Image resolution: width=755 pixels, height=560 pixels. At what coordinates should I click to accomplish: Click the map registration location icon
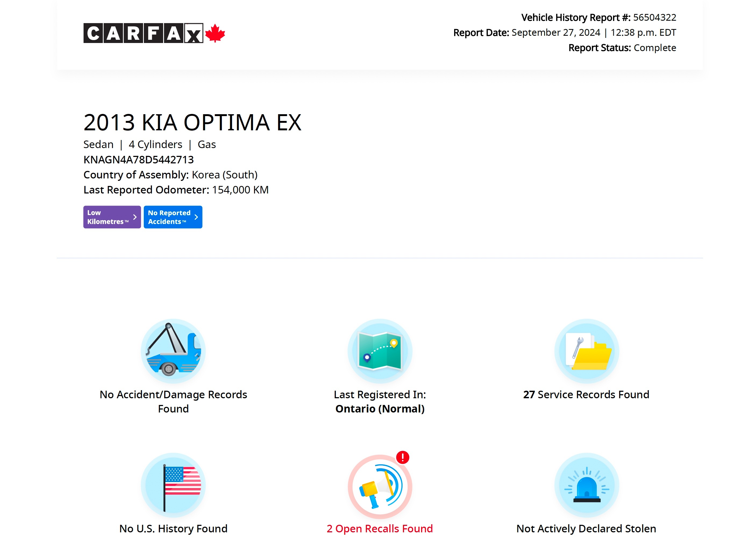(380, 351)
